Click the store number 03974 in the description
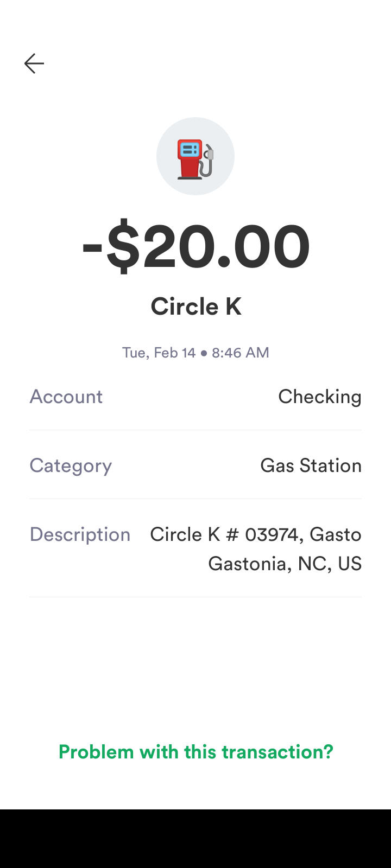The height and width of the screenshot is (868, 391). (x=271, y=534)
